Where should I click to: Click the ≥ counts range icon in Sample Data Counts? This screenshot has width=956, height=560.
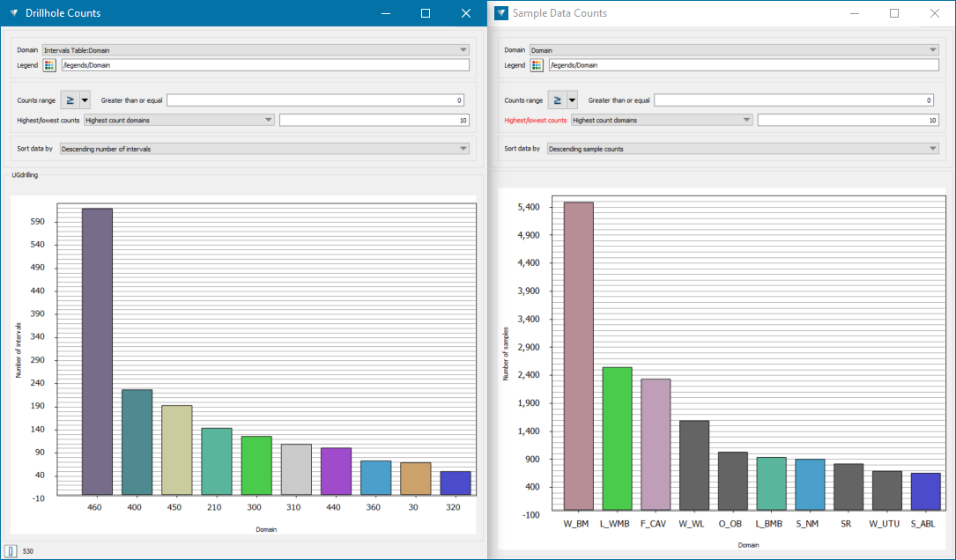tap(556, 100)
